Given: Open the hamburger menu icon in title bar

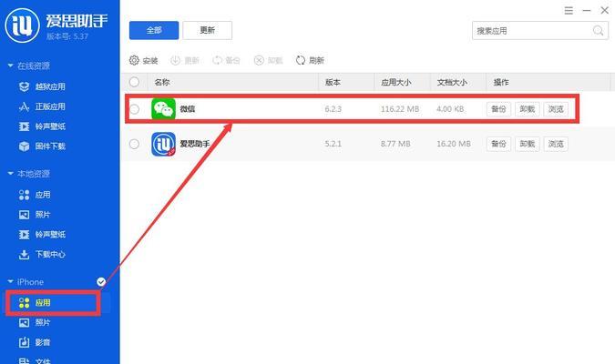Looking at the screenshot, I should tap(569, 11).
